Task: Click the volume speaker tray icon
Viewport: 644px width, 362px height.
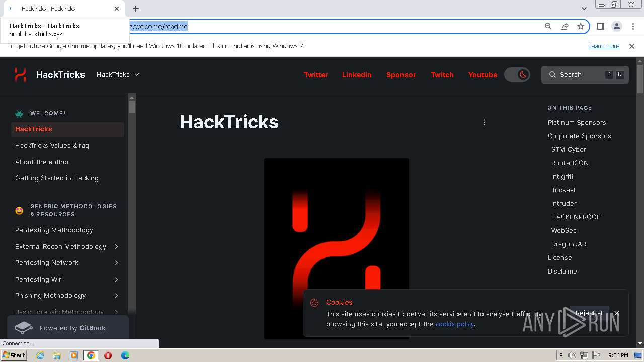Action: click(x=572, y=355)
